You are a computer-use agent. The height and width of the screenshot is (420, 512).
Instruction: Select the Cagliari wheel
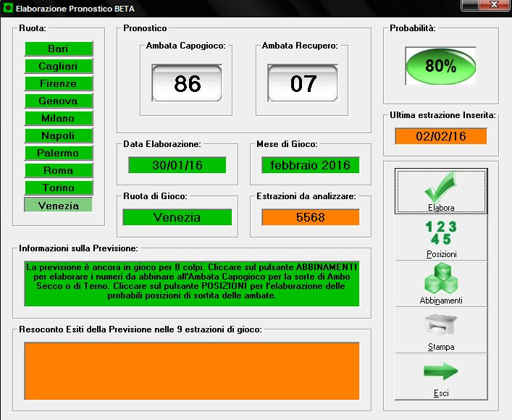59,66
